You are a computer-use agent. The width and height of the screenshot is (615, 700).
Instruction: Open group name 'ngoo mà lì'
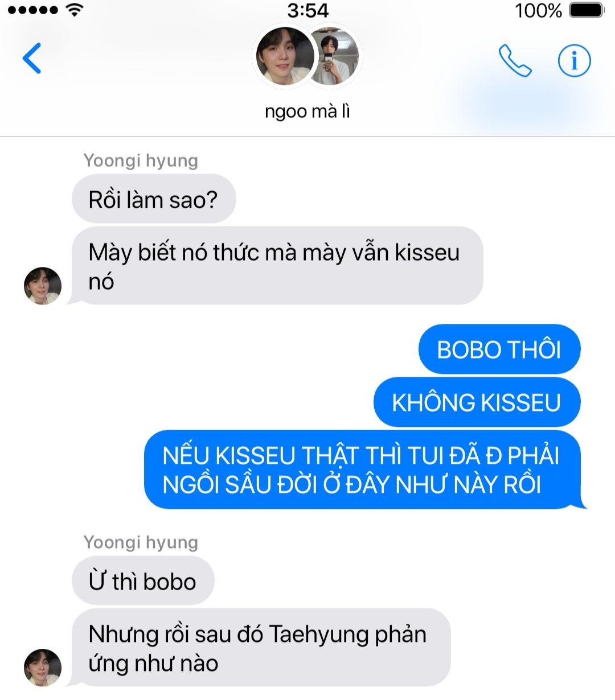307,111
